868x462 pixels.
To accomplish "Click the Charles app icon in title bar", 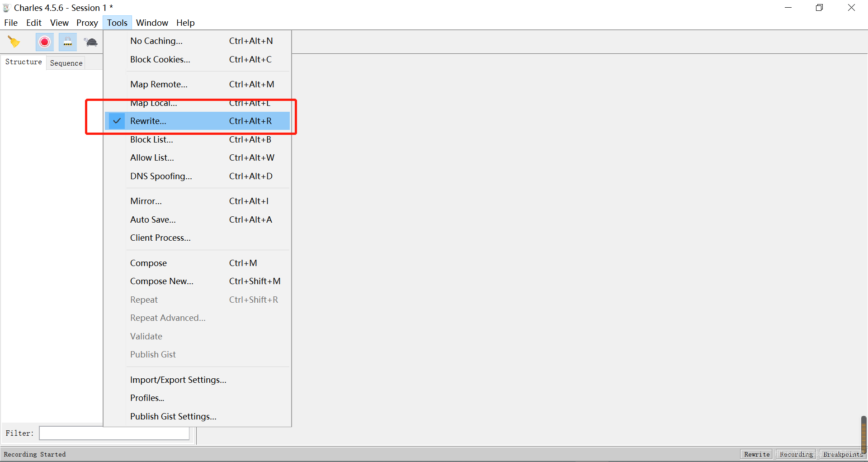I will coord(6,8).
